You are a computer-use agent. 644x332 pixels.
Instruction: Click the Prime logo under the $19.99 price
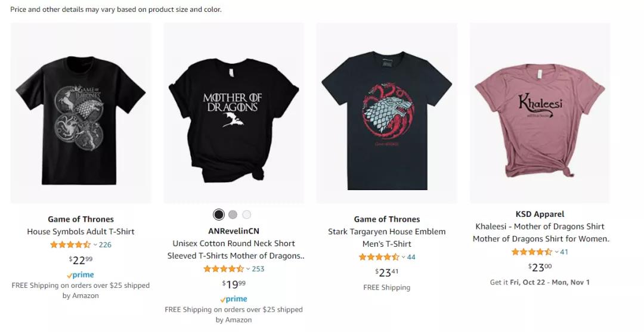click(x=234, y=299)
